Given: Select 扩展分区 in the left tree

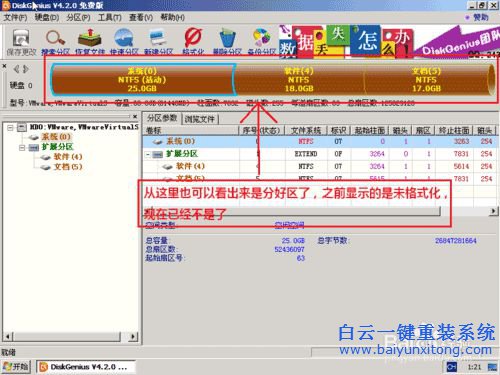Looking at the screenshot, I should pos(57,147).
